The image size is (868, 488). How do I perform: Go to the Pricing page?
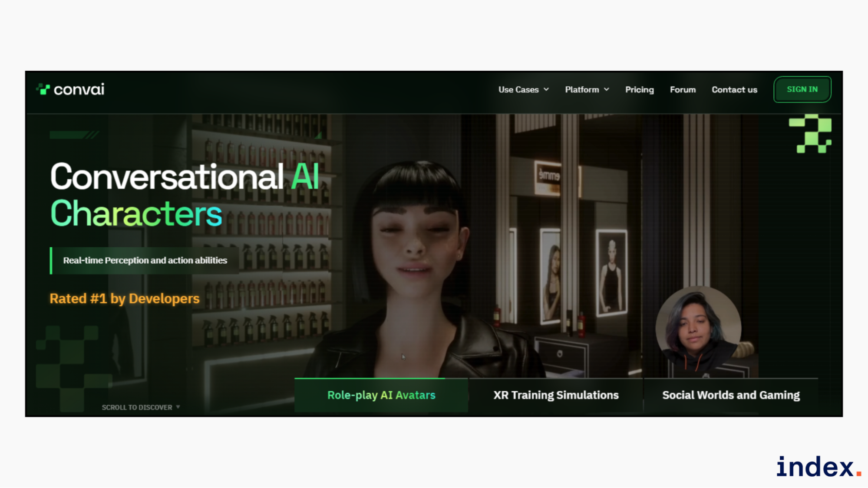tap(639, 90)
